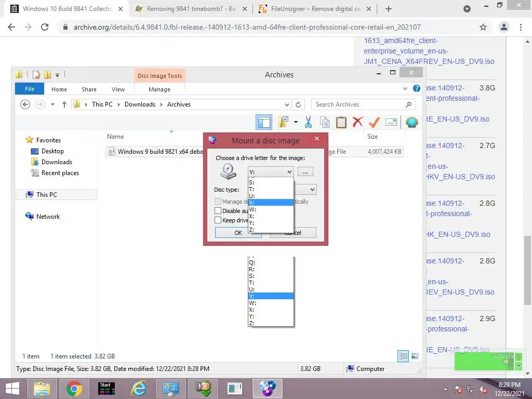Open Explorer Help question mark icon
Viewport: 532px width, 399px height.
click(416, 88)
